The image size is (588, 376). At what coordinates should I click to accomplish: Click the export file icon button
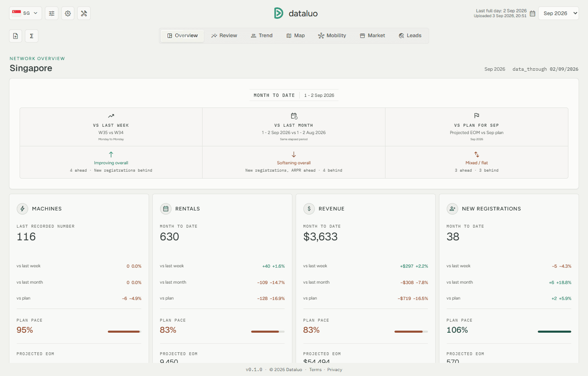pyautogui.click(x=16, y=36)
